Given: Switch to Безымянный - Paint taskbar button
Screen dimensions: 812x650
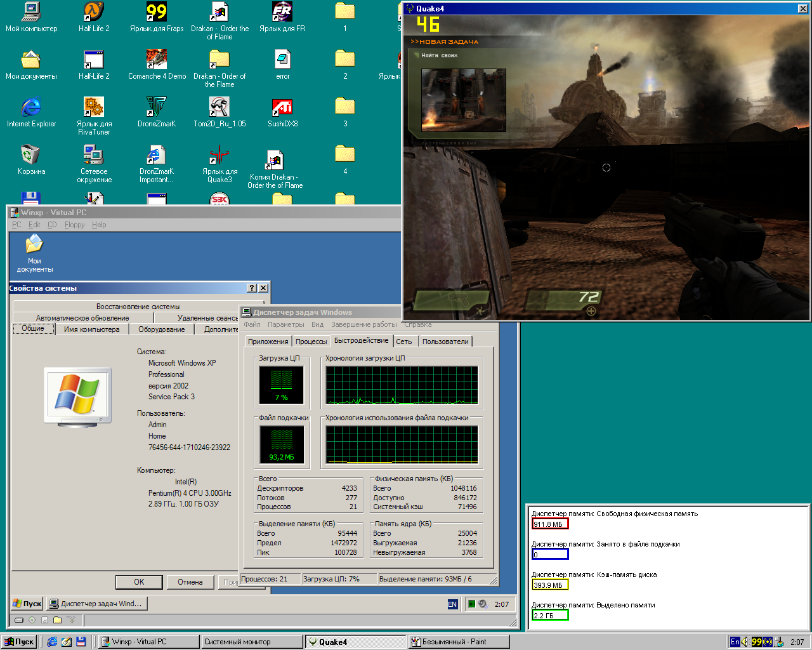Looking at the screenshot, I should click(458, 642).
